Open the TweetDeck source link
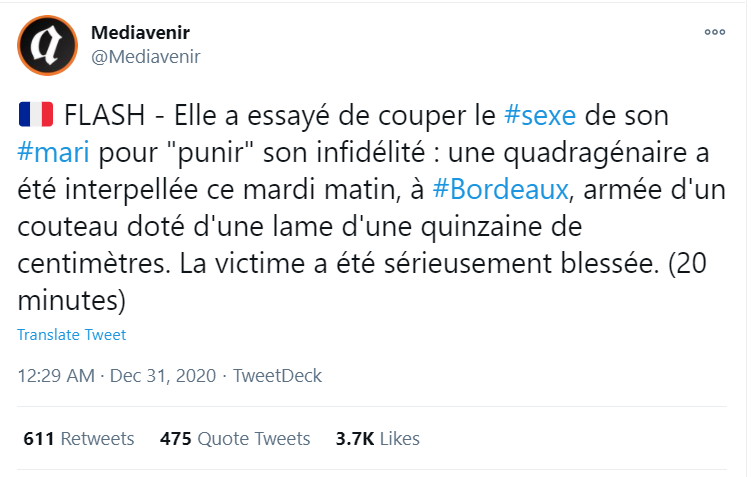This screenshot has height=477, width=752. click(x=277, y=376)
